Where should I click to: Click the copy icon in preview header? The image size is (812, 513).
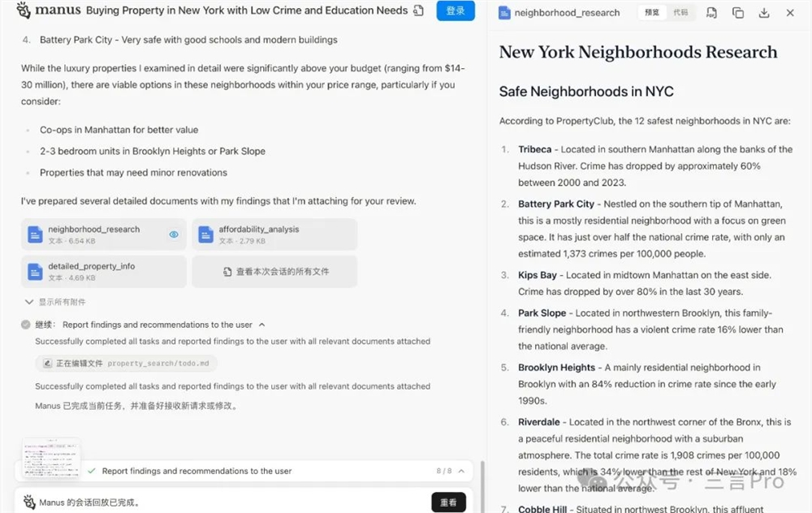(x=738, y=13)
